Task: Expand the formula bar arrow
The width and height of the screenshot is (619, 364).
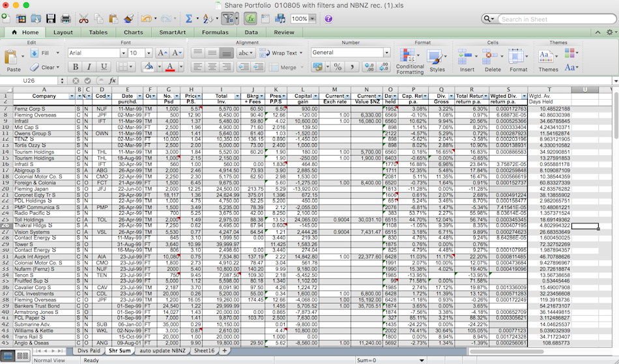Action: (x=616, y=81)
